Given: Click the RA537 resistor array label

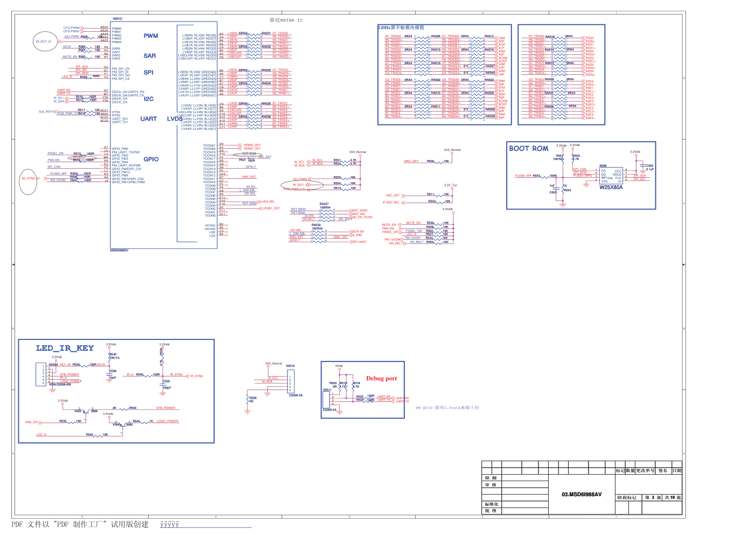Looking at the screenshot, I should pyautogui.click(x=324, y=204).
